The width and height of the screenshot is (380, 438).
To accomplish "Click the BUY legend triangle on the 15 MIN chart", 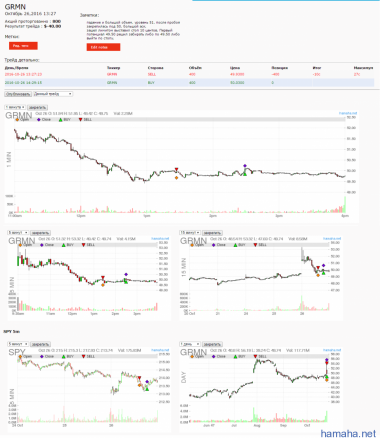I will click(235, 245).
